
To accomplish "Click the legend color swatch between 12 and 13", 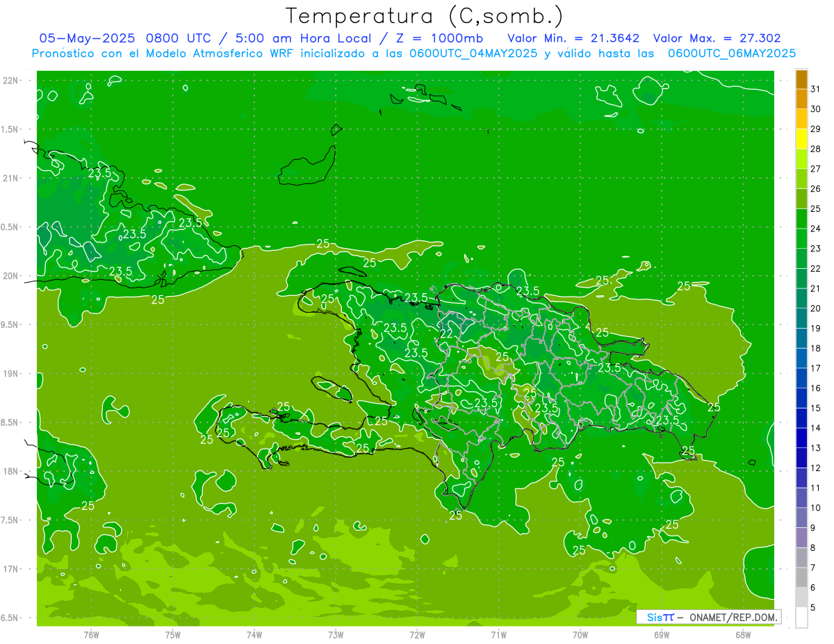I will (801, 458).
